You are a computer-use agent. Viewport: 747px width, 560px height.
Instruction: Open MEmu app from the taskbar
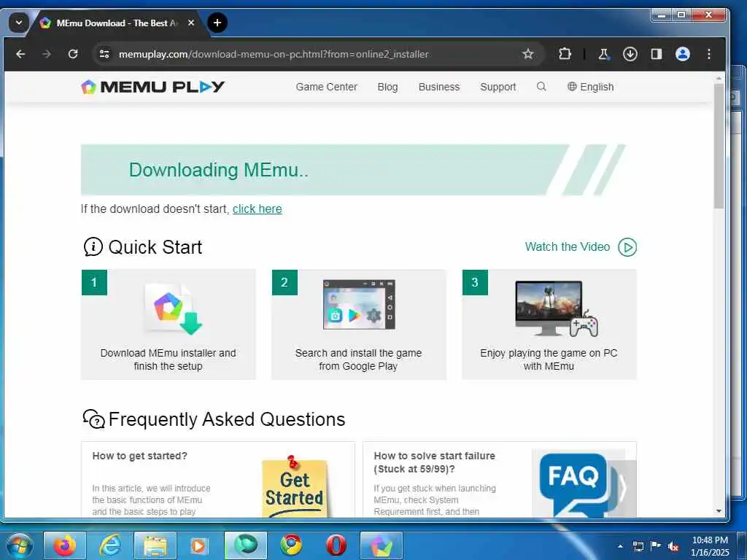point(381,545)
